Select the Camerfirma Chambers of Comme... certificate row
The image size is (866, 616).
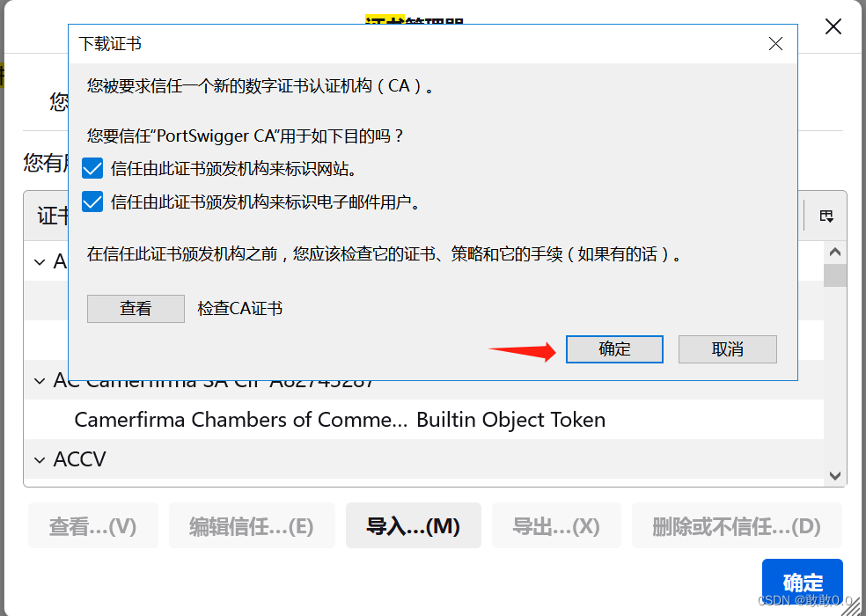(423, 420)
